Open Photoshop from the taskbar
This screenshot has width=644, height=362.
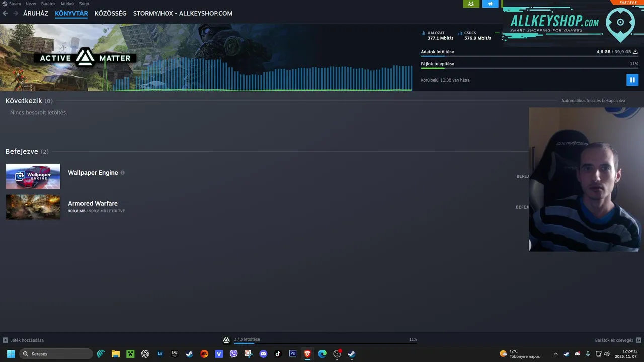(293, 354)
